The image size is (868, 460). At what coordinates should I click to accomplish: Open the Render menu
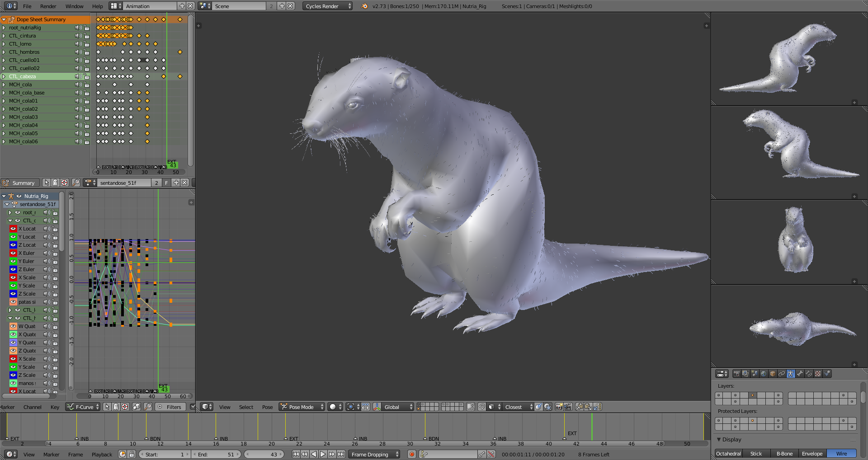(x=48, y=6)
